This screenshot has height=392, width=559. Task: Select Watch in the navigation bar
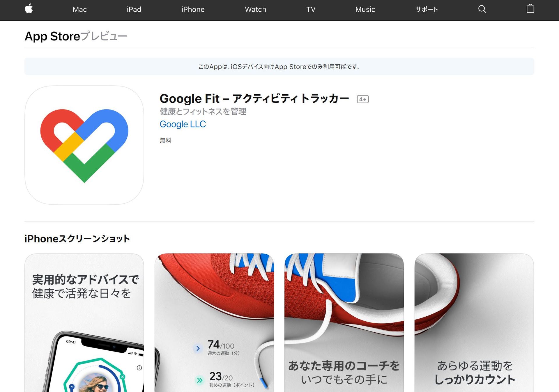pos(255,9)
